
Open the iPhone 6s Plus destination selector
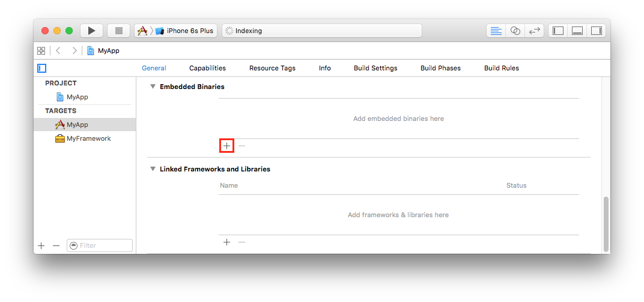186,31
